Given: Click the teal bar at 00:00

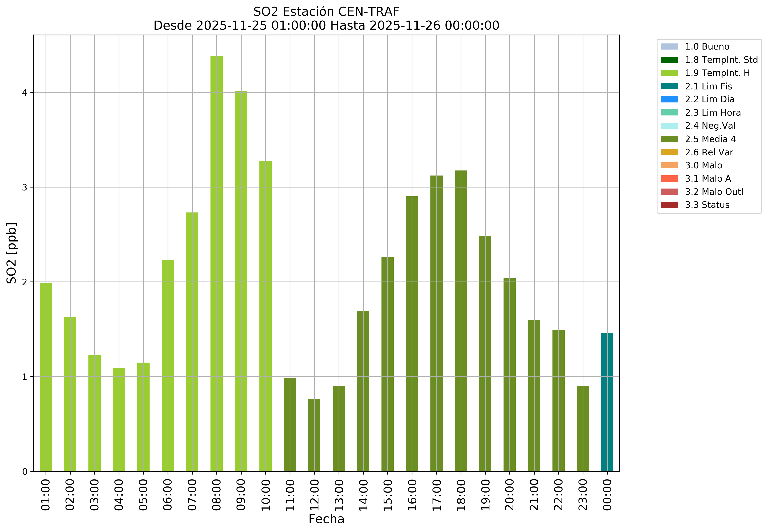Looking at the screenshot, I should (607, 402).
